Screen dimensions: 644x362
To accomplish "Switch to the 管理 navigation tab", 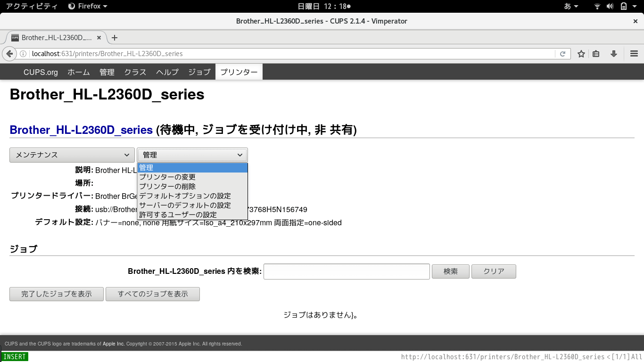I will coord(107,72).
